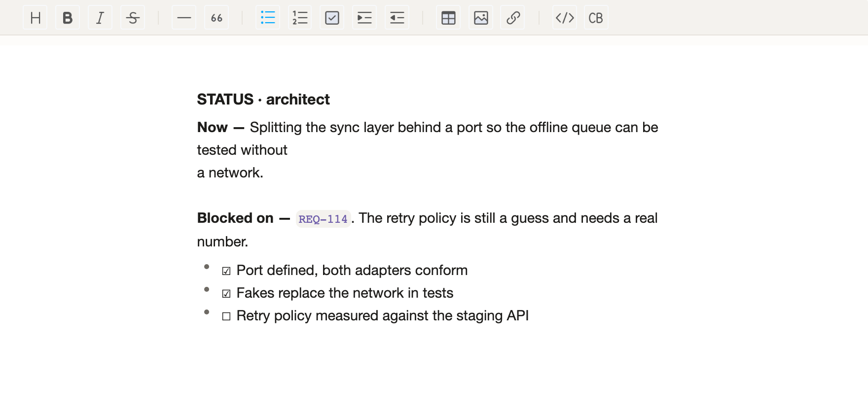Insert a task list checkbox

click(332, 18)
